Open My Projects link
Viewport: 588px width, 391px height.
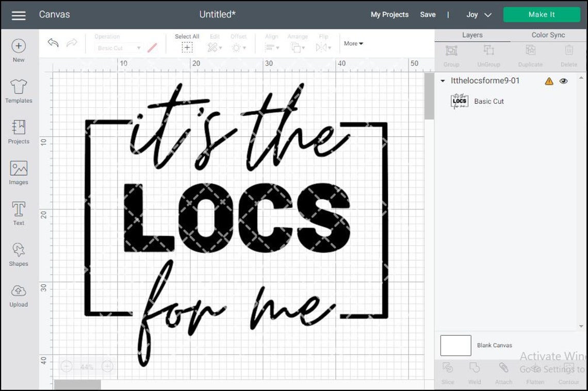click(389, 14)
